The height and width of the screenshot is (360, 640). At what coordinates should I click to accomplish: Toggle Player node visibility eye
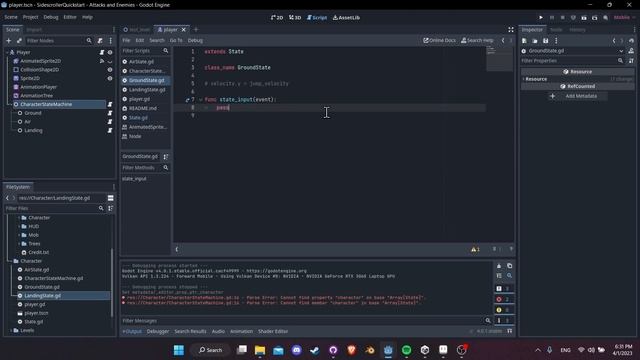110,52
